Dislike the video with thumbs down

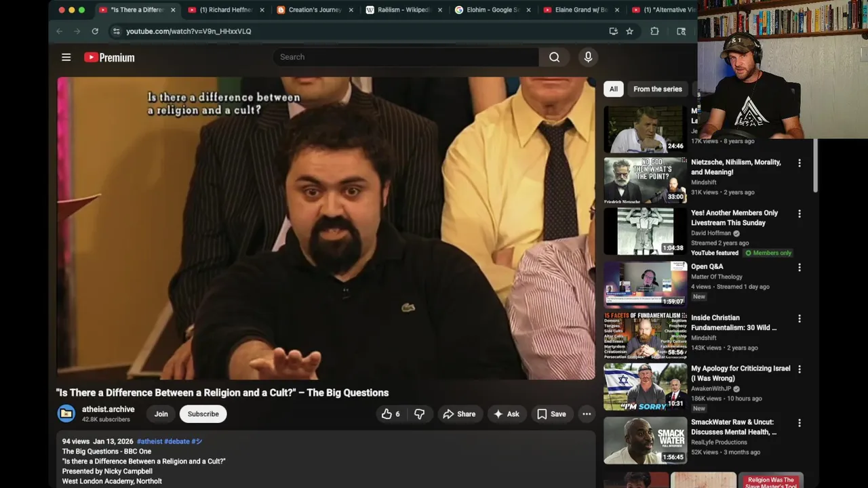(x=419, y=414)
